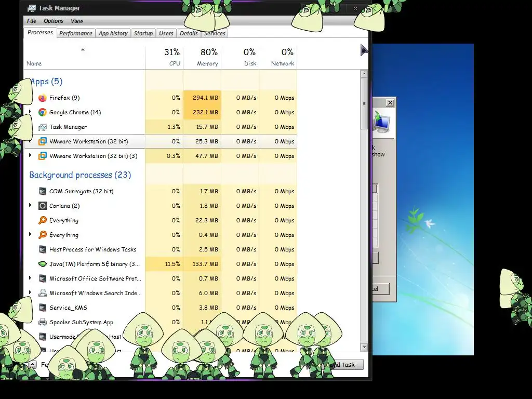Screen dimensions: 532x399
Task: Sort processes by Disk column
Action: pos(240,57)
